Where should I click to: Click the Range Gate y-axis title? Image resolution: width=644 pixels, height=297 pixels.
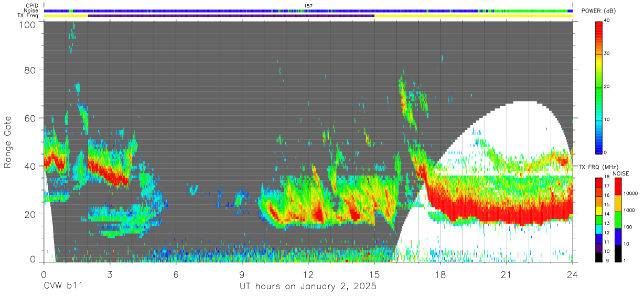click(8, 142)
